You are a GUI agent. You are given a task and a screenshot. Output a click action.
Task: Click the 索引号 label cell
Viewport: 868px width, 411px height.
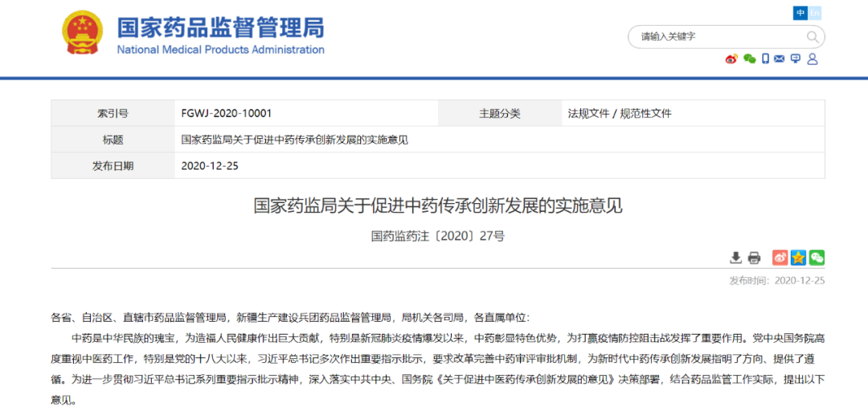pos(113,113)
